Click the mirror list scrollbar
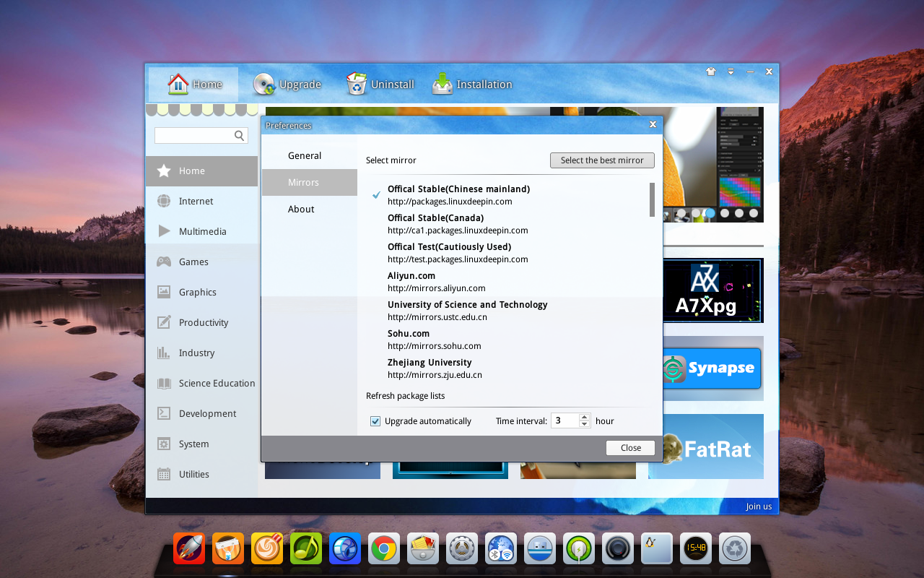The image size is (924, 578). click(x=652, y=199)
